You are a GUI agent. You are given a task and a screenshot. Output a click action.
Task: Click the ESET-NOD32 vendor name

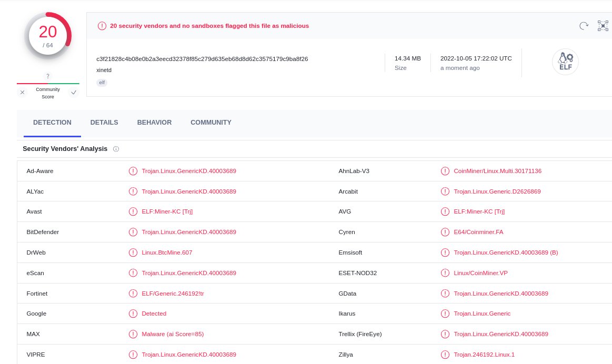click(357, 272)
